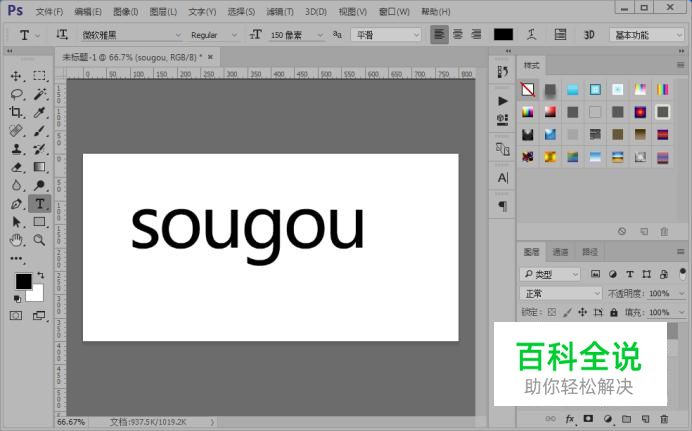Lock all layer attributes
The height and width of the screenshot is (431, 692).
tap(614, 312)
